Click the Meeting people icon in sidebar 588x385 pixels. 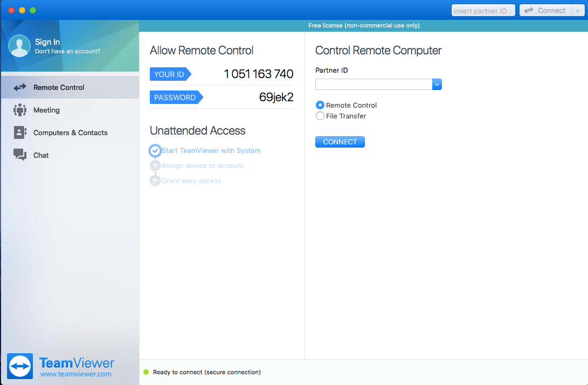[20, 110]
